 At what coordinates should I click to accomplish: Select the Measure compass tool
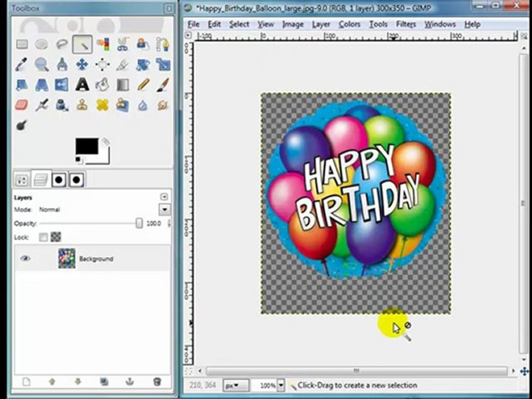(62, 64)
